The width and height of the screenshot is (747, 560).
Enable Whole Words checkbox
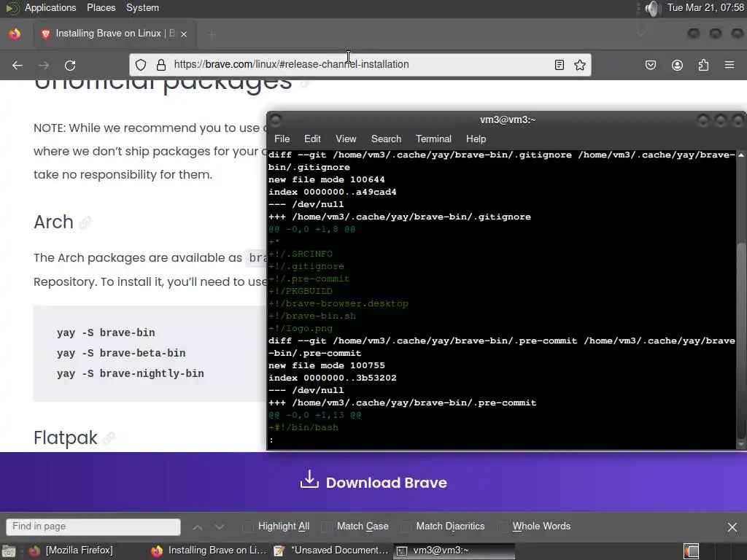[x=502, y=526]
